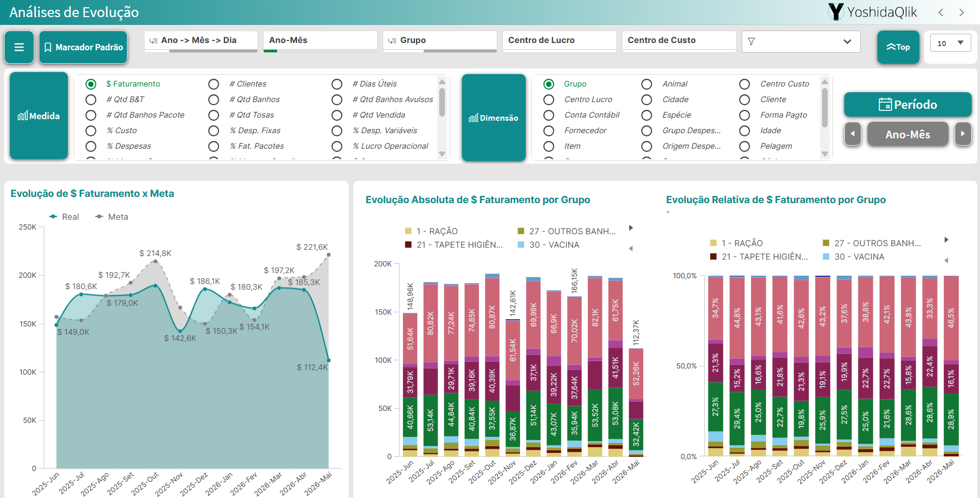Click the Medida list scrollbar down arrow
The height and width of the screenshot is (498, 980).
(x=442, y=154)
